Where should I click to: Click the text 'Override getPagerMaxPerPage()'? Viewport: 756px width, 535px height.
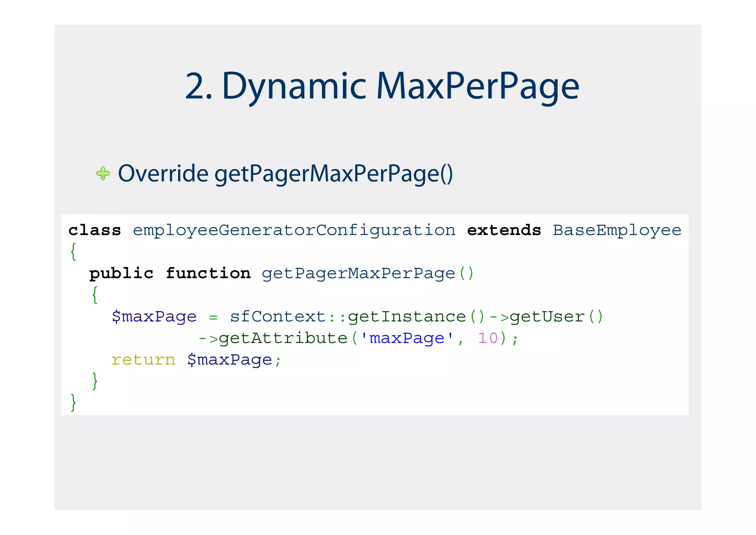(285, 174)
